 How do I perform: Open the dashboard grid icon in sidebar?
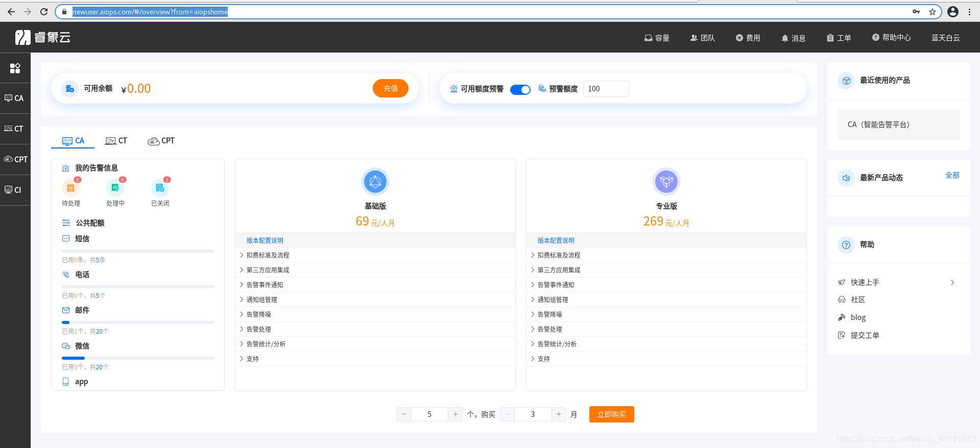click(15, 68)
